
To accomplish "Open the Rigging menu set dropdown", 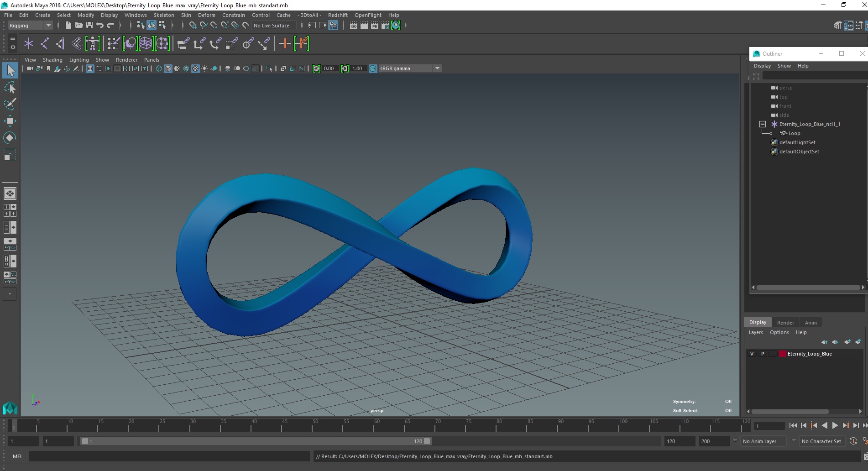I will click(30, 26).
